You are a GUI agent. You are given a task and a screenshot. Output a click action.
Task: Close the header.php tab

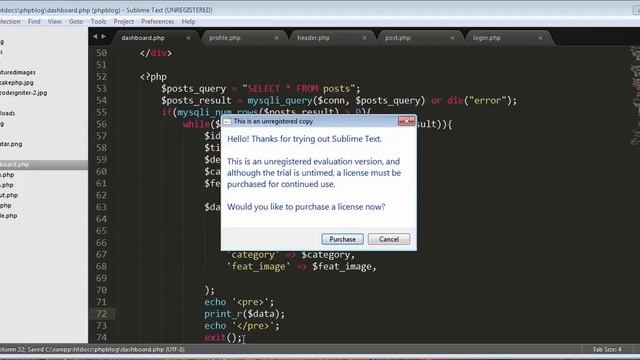point(364,38)
